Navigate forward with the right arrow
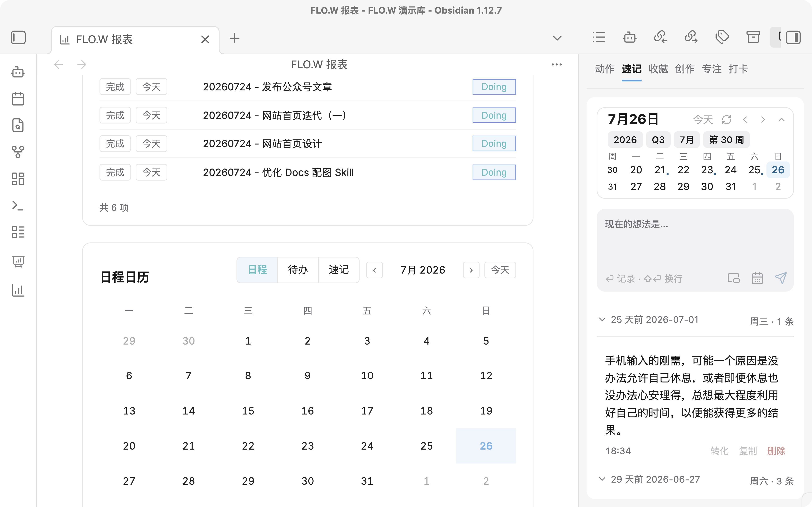The image size is (812, 507). (x=82, y=64)
